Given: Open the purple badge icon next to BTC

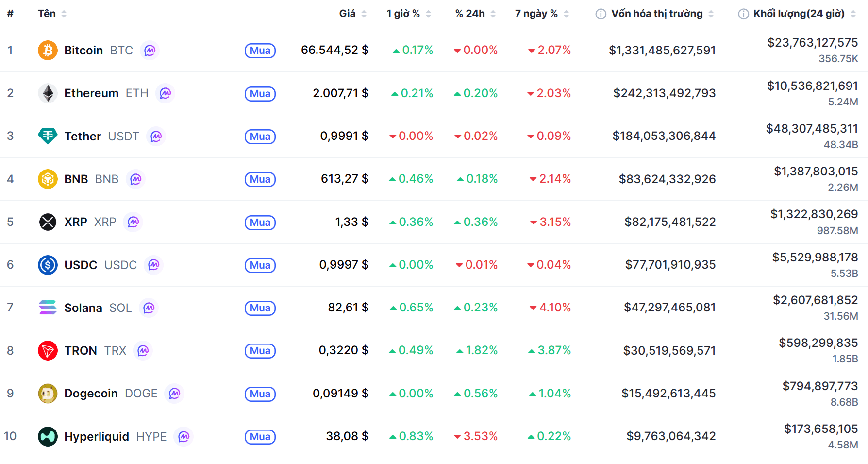Looking at the screenshot, I should [x=150, y=51].
